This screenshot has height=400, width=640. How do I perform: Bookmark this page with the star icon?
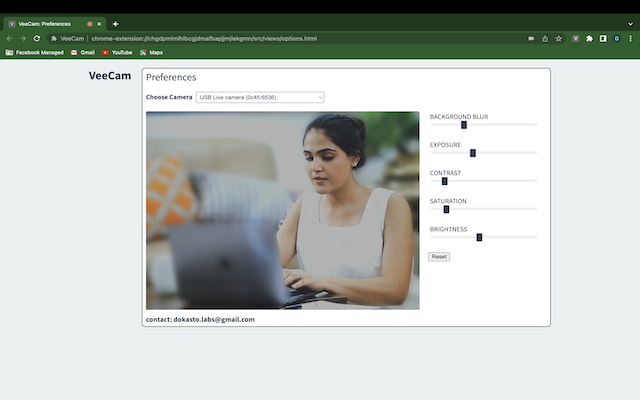click(559, 38)
